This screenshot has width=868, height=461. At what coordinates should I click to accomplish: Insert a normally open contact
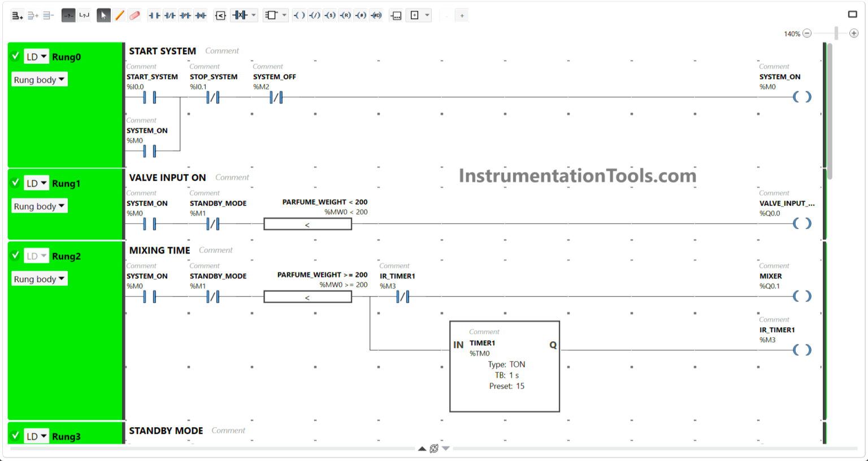tap(154, 15)
